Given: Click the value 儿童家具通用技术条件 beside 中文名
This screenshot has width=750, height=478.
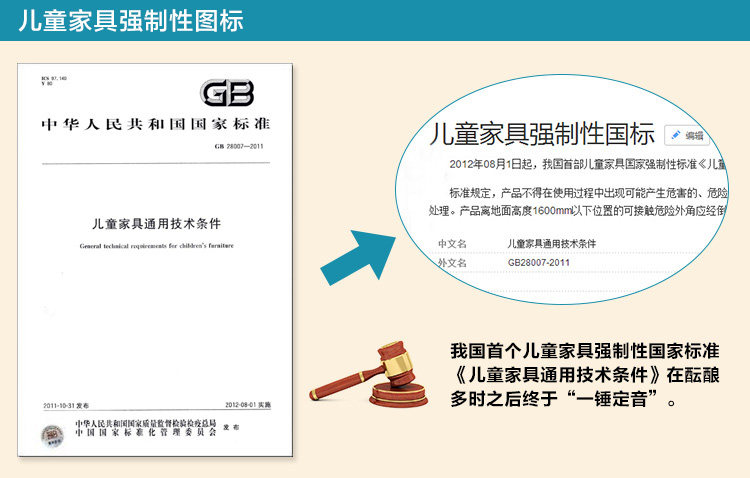Looking at the screenshot, I should (x=551, y=244).
